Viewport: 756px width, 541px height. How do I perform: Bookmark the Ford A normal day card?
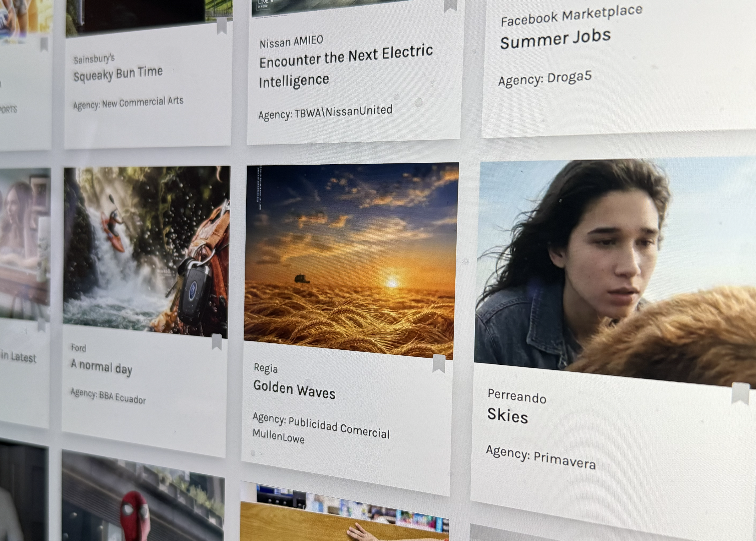pyautogui.click(x=217, y=342)
